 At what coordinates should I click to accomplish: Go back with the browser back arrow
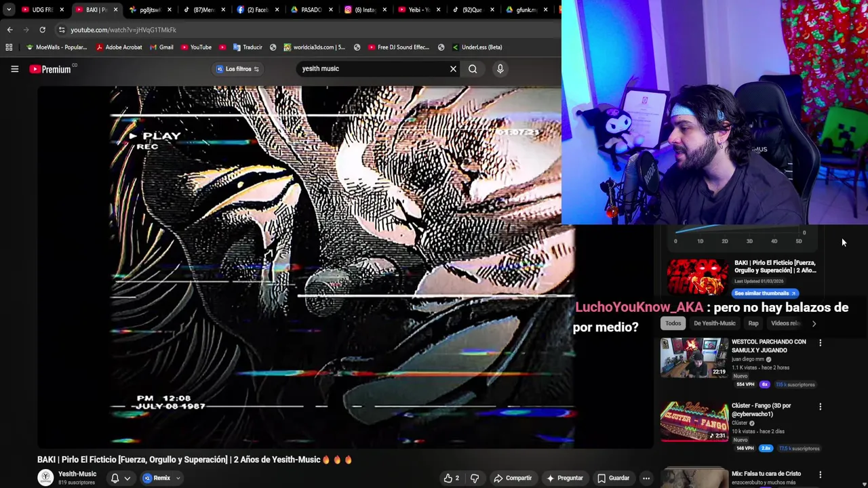9,30
